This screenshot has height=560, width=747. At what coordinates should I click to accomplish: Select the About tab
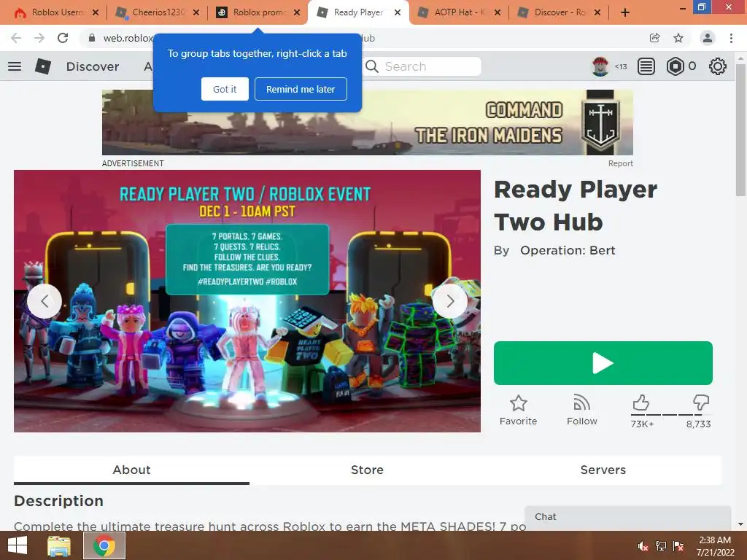(131, 470)
